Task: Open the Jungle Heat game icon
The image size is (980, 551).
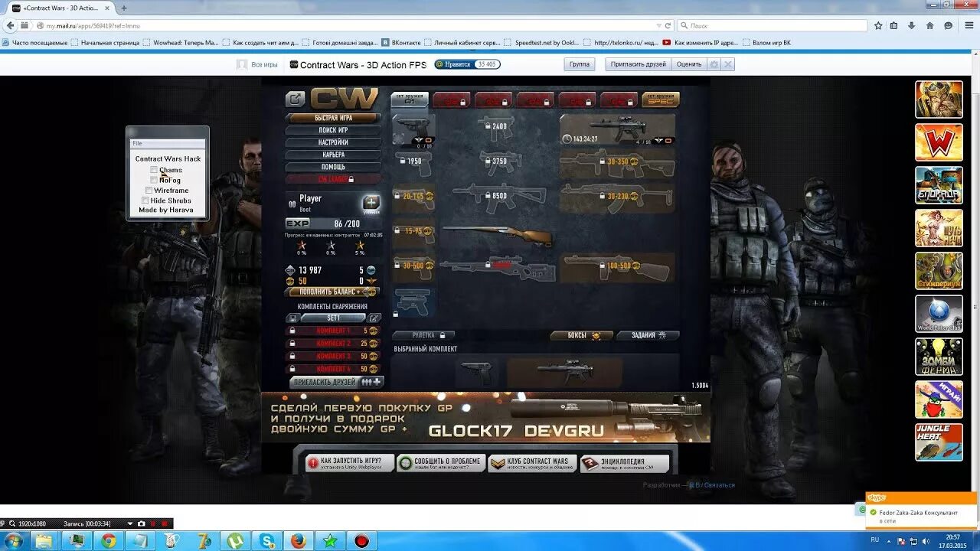Action: click(939, 442)
